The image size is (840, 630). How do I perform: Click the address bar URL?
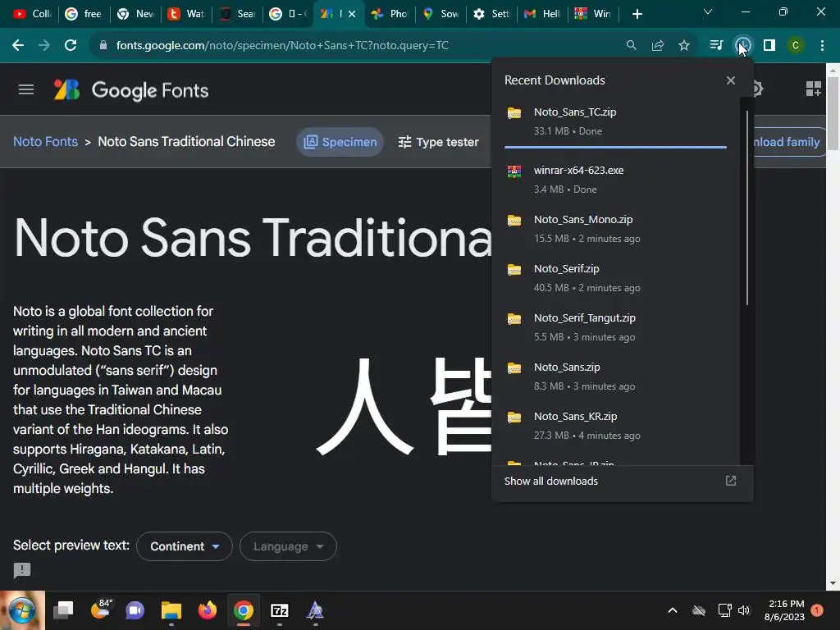pyautogui.click(x=282, y=46)
